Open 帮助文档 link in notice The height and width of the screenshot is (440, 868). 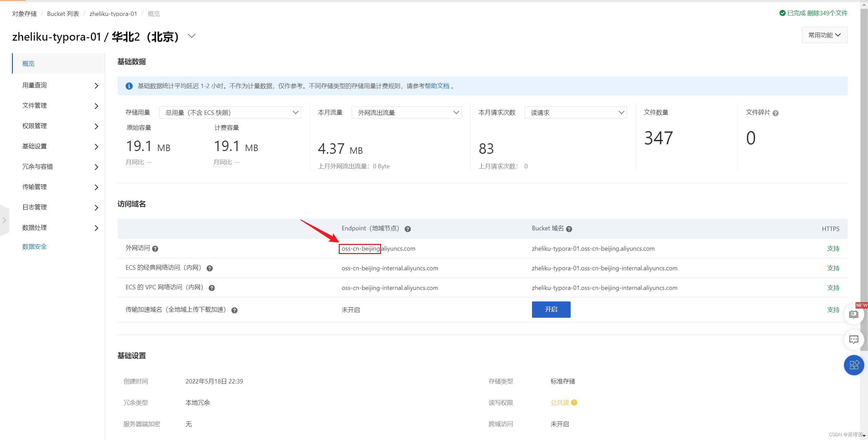tap(437, 86)
